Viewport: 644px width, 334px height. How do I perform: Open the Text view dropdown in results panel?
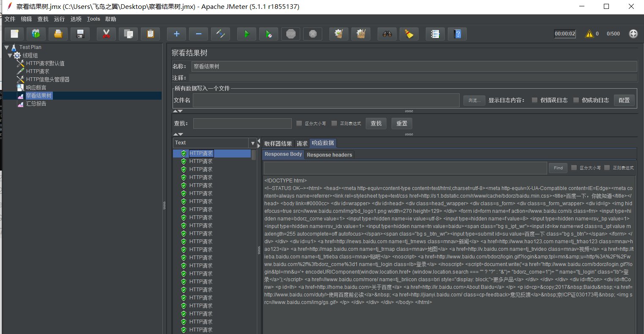pos(252,143)
